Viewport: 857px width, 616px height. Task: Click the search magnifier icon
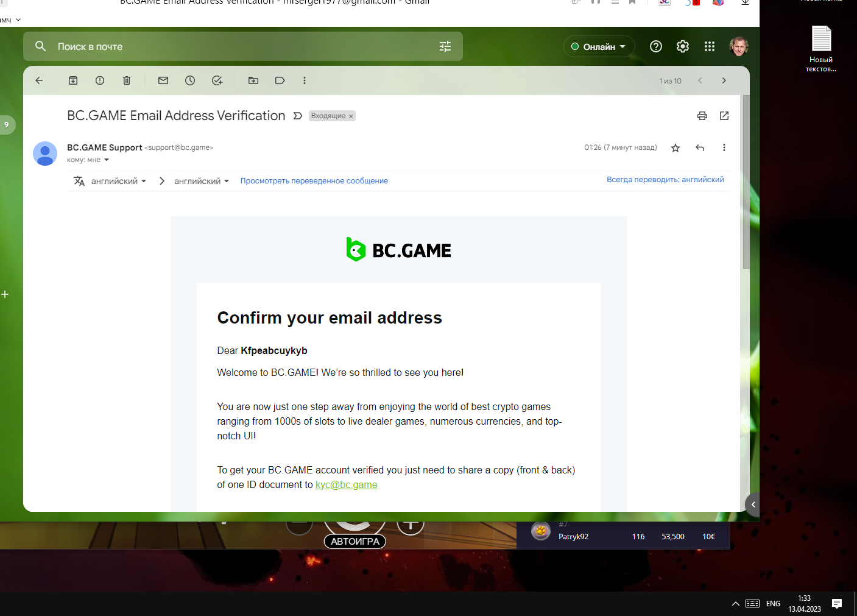(x=41, y=46)
